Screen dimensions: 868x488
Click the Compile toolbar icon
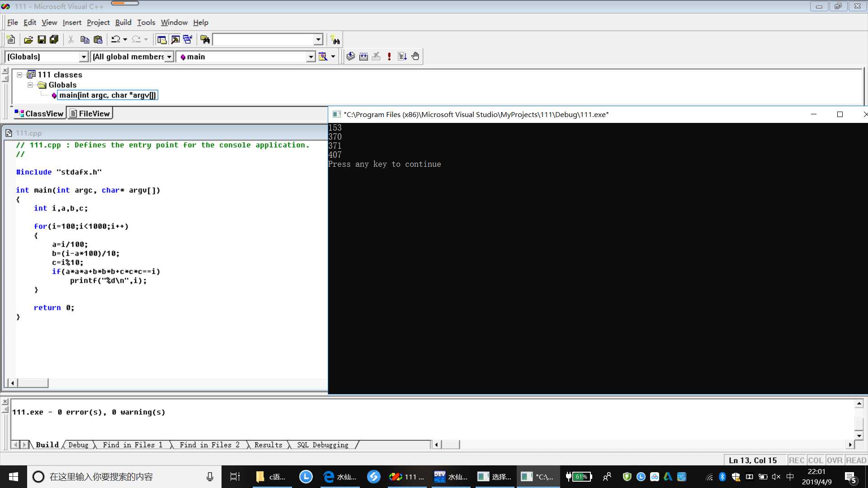pyautogui.click(x=350, y=56)
